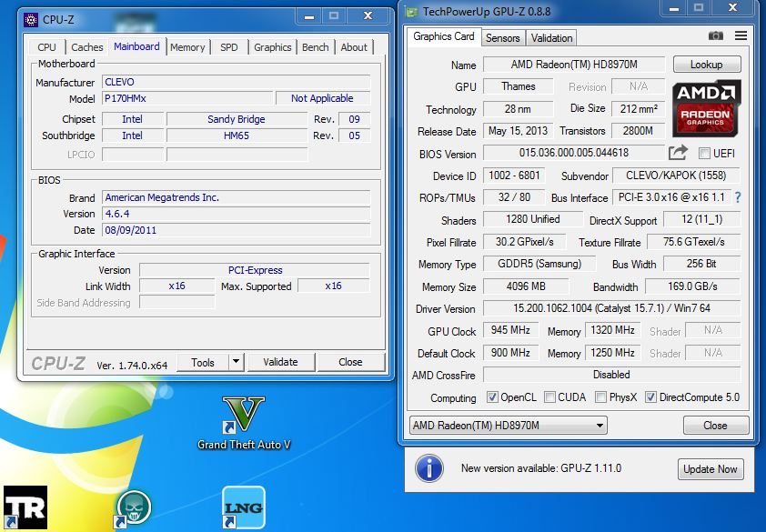Click GPU Name field AMD Radeon HD8970M
The height and width of the screenshot is (532, 766).
tap(574, 65)
